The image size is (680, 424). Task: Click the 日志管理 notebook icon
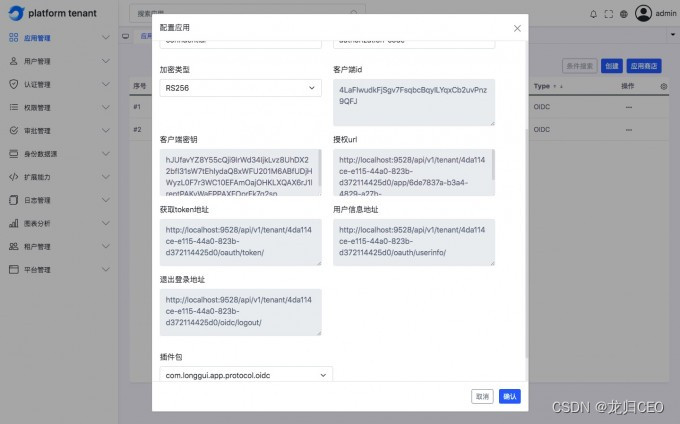coord(13,200)
